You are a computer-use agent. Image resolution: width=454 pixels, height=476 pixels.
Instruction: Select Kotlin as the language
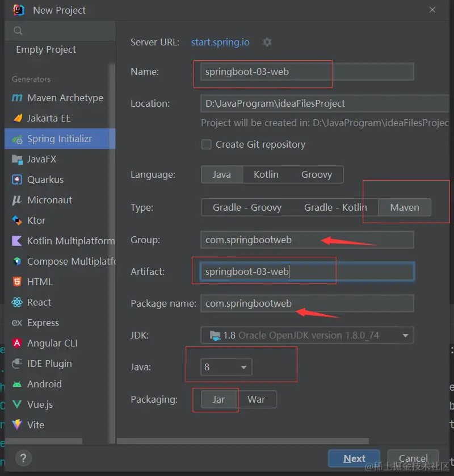(x=266, y=174)
